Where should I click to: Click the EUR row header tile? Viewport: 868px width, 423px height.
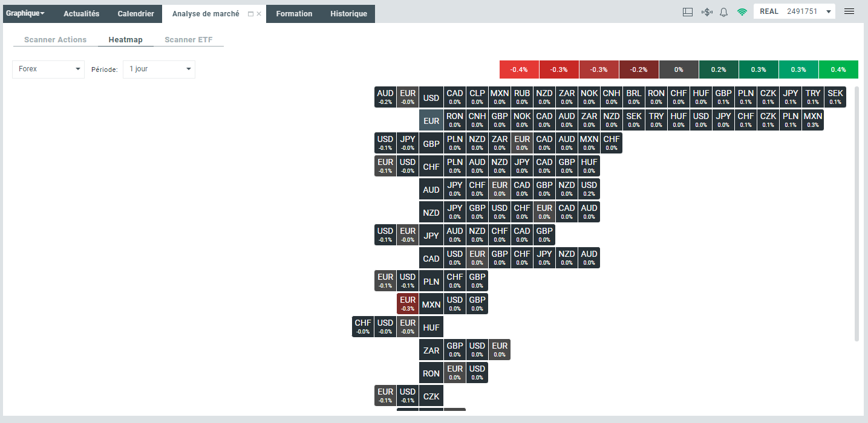tap(431, 120)
